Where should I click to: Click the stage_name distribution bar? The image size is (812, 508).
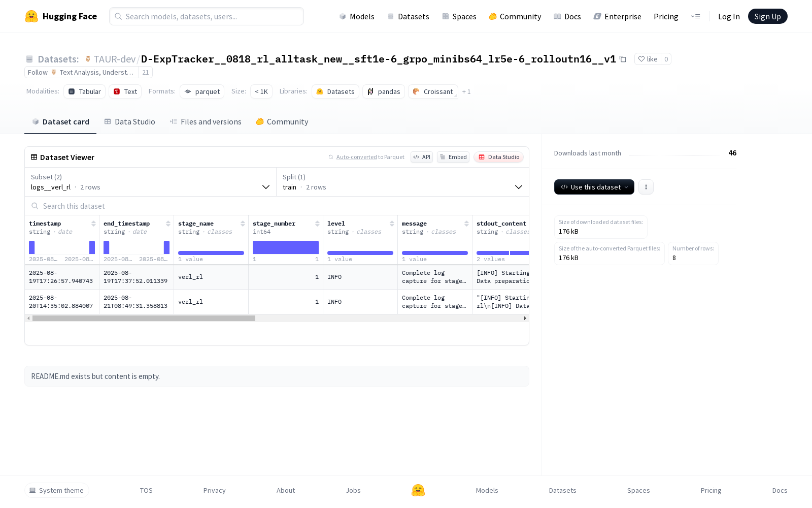(211, 252)
